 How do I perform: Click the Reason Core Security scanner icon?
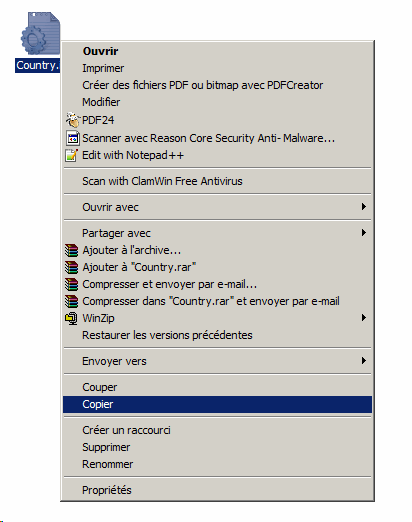coord(73,138)
